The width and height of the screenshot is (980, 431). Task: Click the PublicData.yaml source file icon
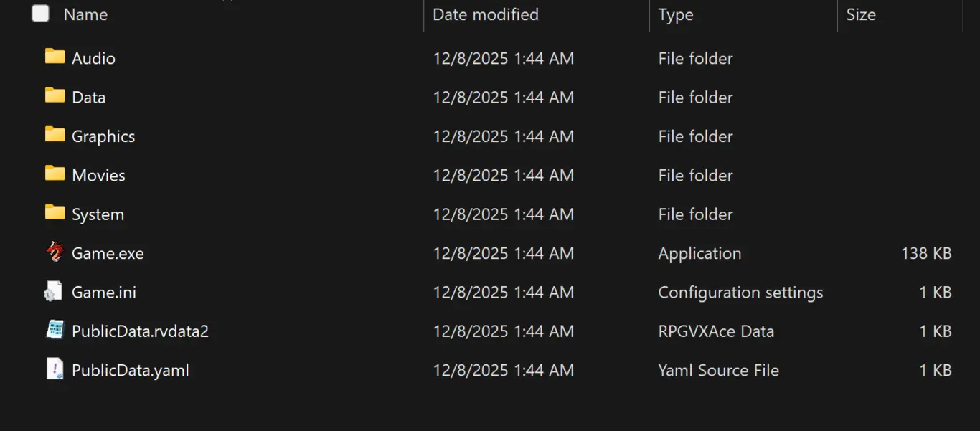pyautogui.click(x=55, y=369)
